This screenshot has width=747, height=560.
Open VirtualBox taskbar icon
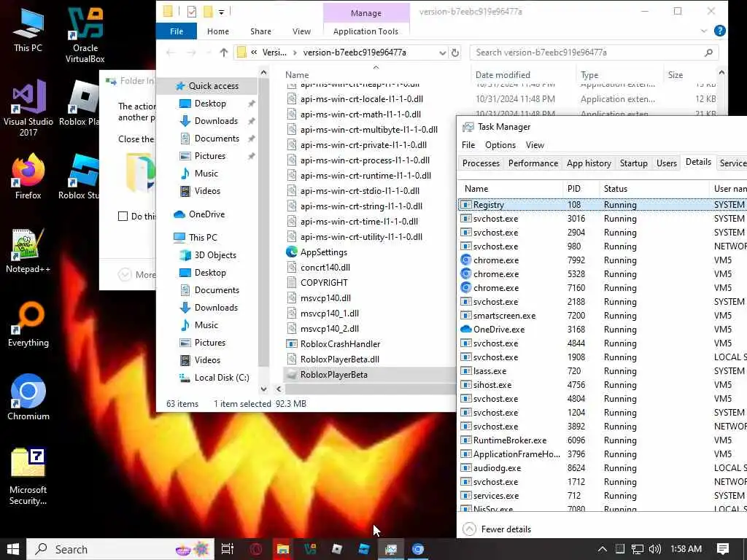(310, 549)
